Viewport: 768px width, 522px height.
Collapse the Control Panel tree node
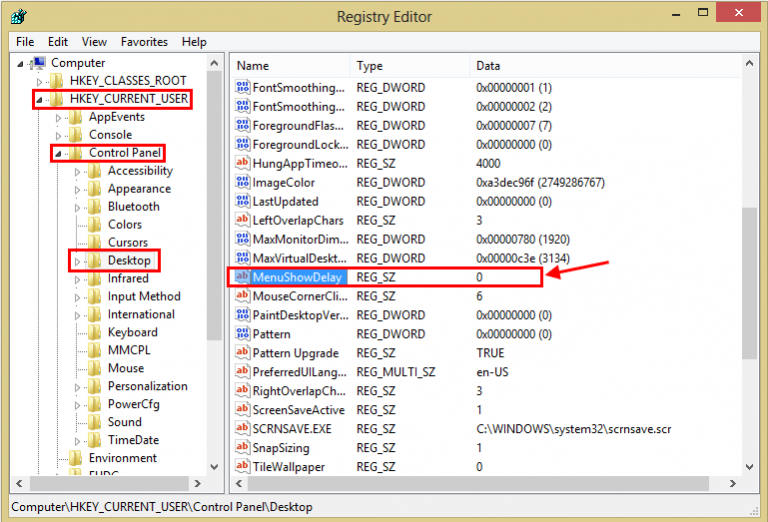tap(58, 153)
